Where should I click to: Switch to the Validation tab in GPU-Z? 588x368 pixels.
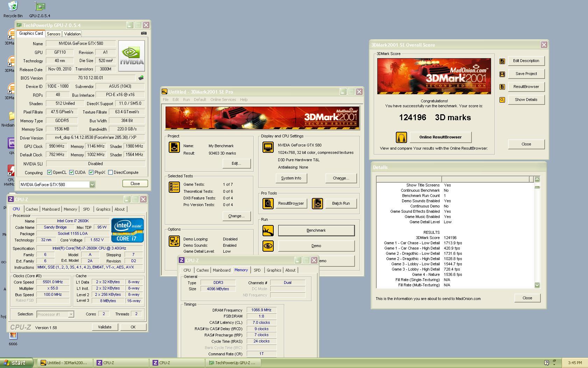(72, 34)
